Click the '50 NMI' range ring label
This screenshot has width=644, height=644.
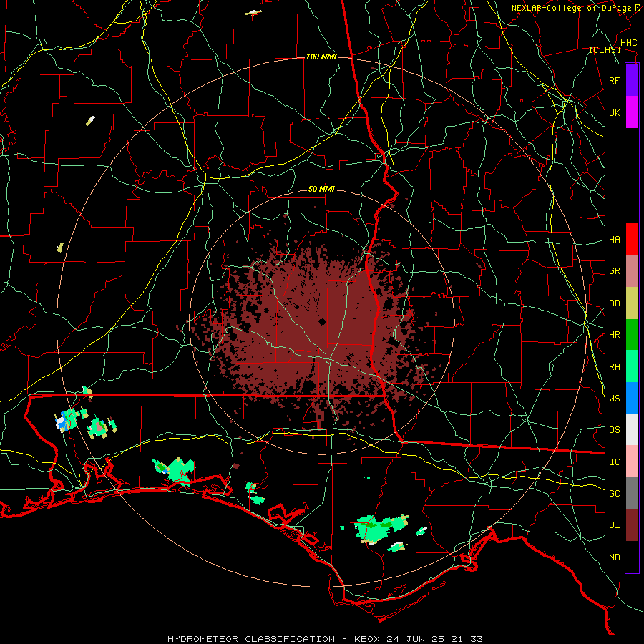[321, 190]
